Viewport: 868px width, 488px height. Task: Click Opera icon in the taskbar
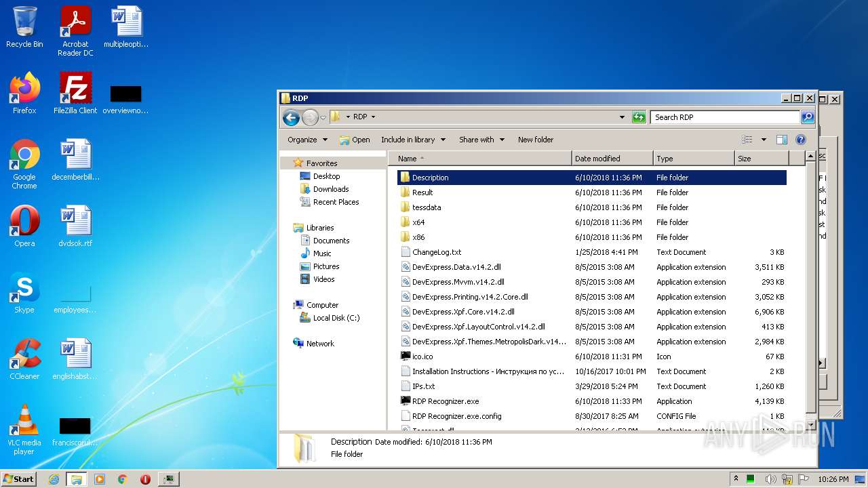click(x=145, y=479)
